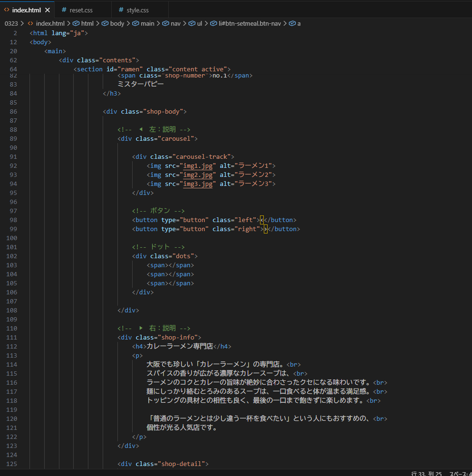The image size is (472, 476).
Task: Follow the img3.jpg source link
Action: 198,184
